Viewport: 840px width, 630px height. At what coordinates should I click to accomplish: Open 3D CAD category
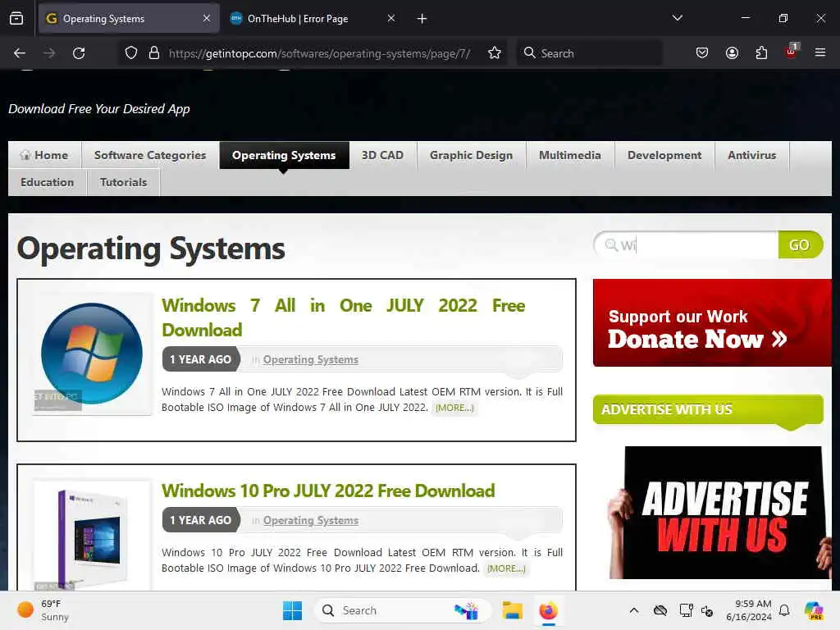click(382, 155)
